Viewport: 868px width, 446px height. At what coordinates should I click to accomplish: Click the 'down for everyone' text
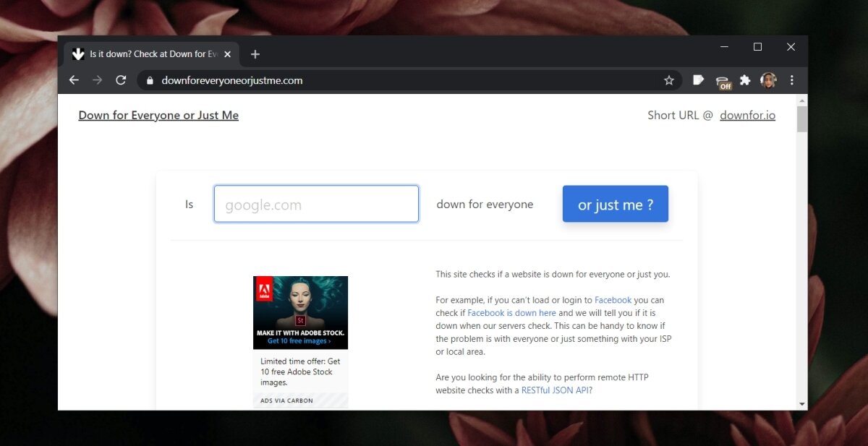[x=485, y=205]
